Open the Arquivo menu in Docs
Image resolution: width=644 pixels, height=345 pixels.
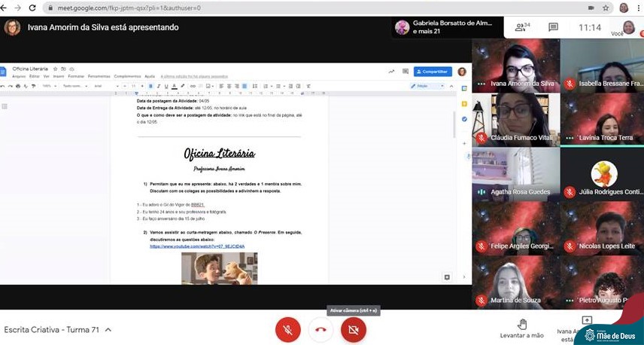(19, 76)
